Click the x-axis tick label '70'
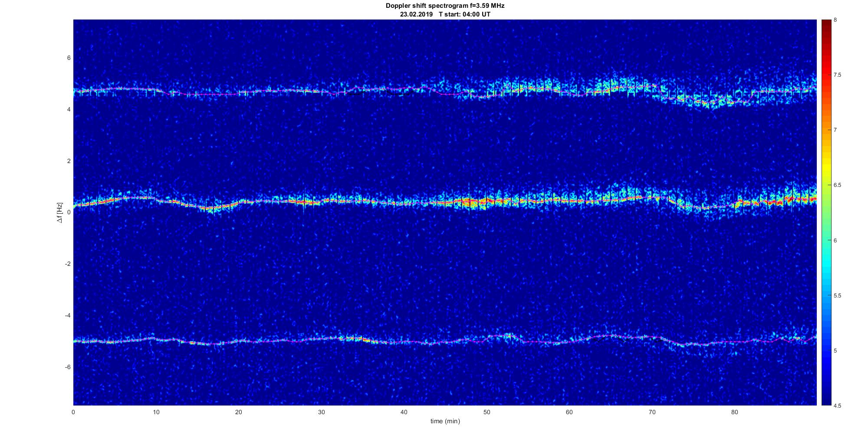This screenshot has width=868, height=435. (x=652, y=412)
